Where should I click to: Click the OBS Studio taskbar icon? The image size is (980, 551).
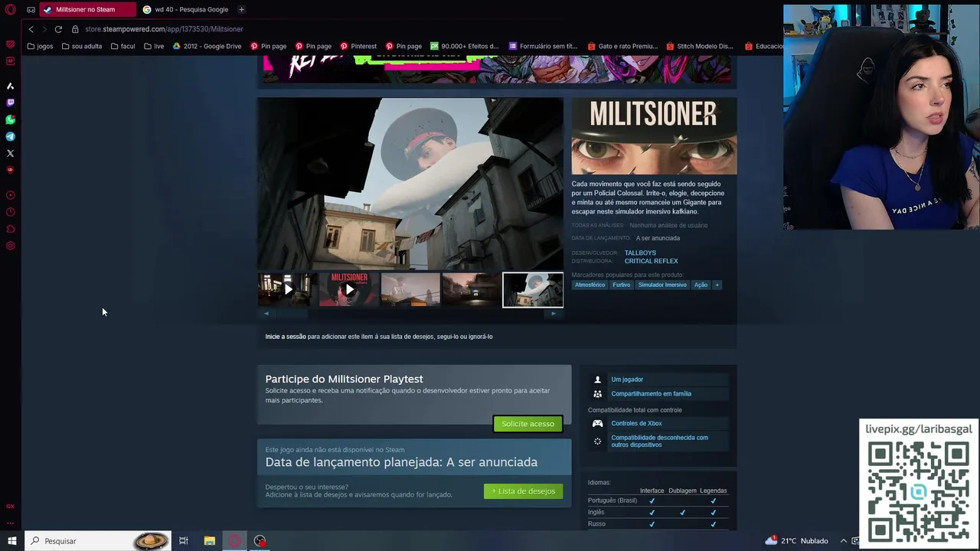coord(260,541)
